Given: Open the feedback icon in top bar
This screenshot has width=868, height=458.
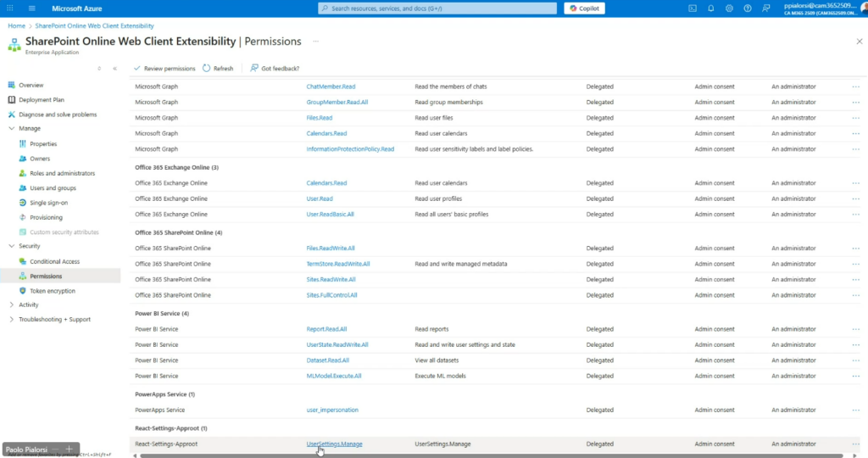Looking at the screenshot, I should 766,8.
